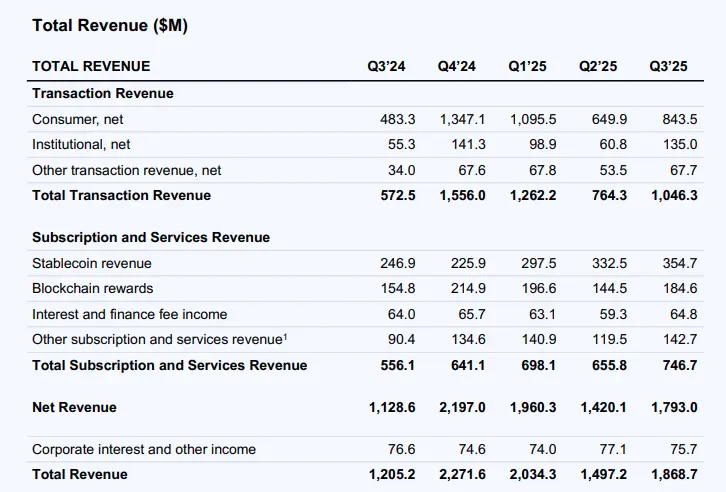
Task: Select the Q4'24 column header
Action: (457, 67)
